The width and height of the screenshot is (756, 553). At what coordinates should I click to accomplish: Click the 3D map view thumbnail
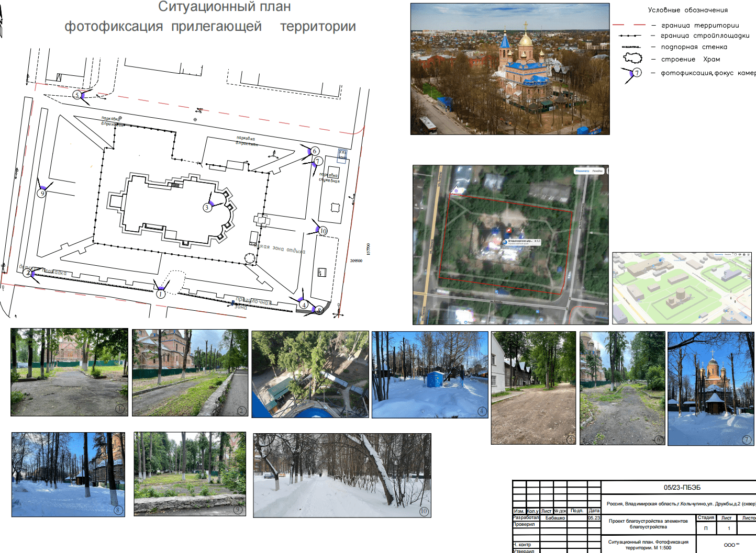682,288
